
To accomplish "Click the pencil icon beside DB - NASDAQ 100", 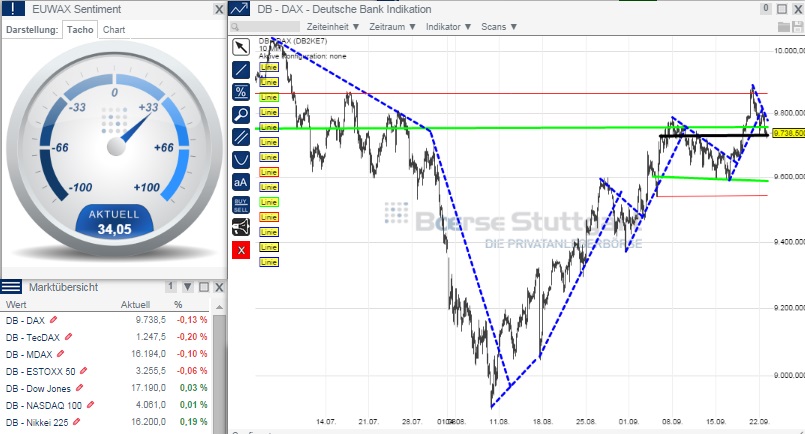I will [90, 404].
